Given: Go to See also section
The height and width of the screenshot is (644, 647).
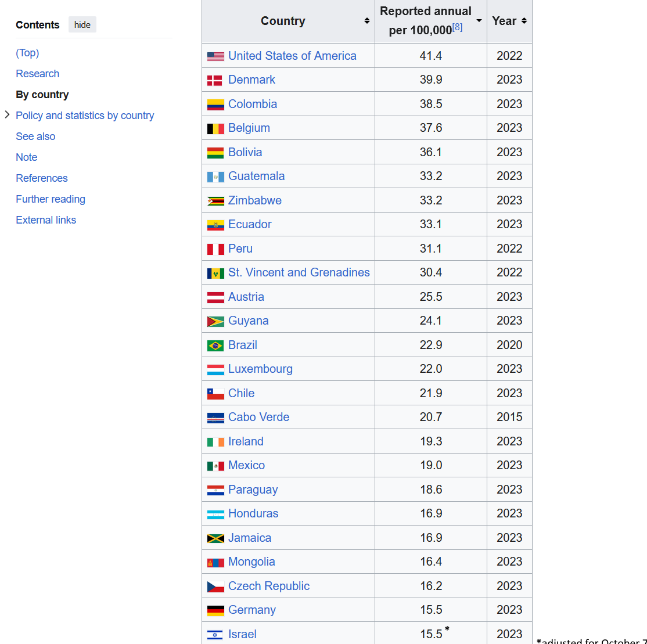Looking at the screenshot, I should click(35, 136).
